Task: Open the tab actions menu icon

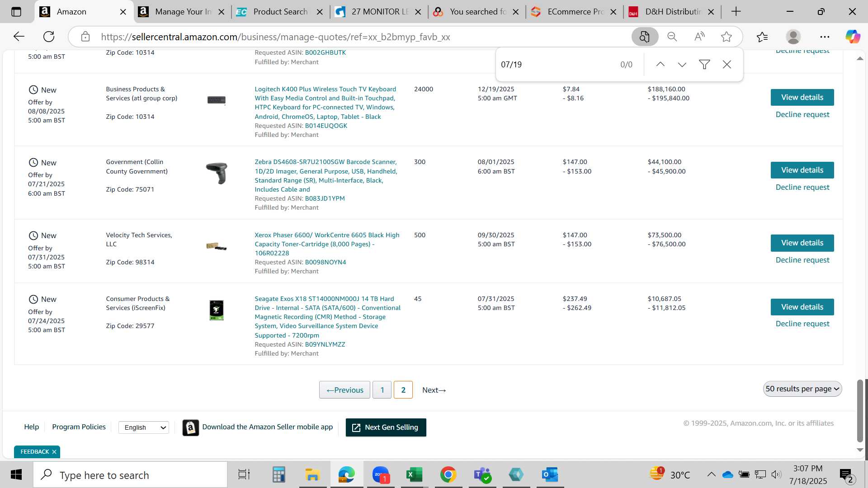Action: 16,12
